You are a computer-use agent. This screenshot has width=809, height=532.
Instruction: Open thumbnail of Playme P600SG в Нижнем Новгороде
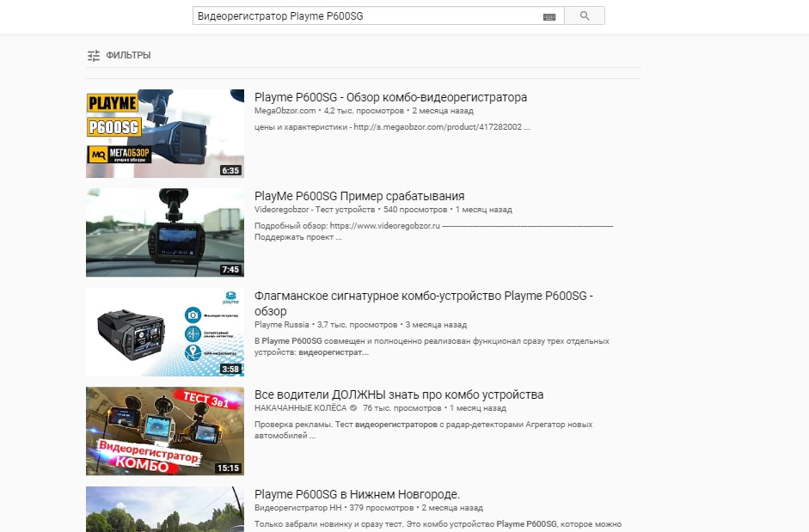click(164, 510)
